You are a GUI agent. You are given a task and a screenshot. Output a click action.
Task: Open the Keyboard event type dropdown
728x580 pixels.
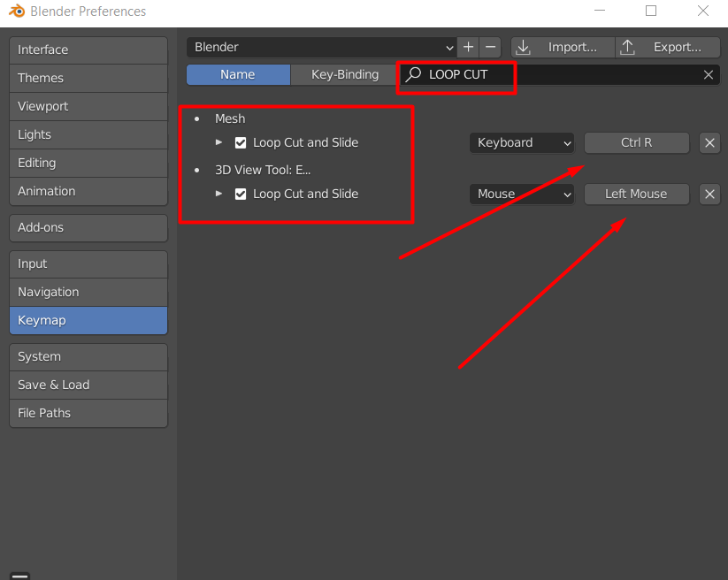pos(522,143)
